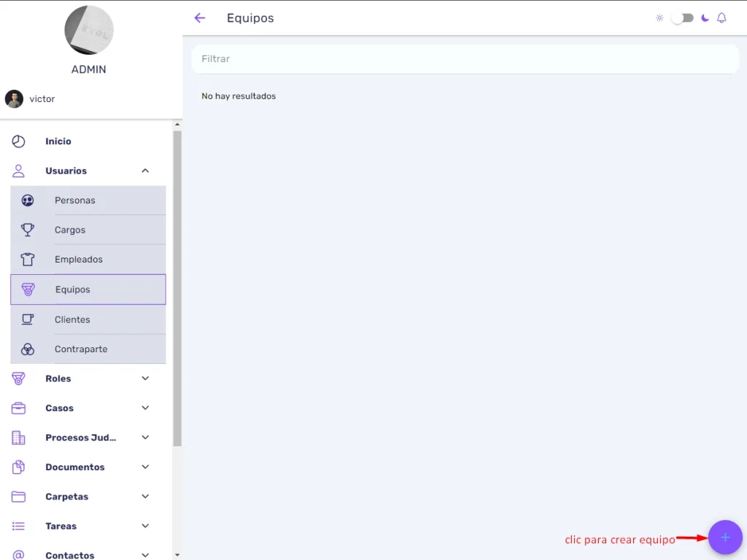Click the Roles medal icon
The width and height of the screenshot is (747, 560).
[x=18, y=378]
